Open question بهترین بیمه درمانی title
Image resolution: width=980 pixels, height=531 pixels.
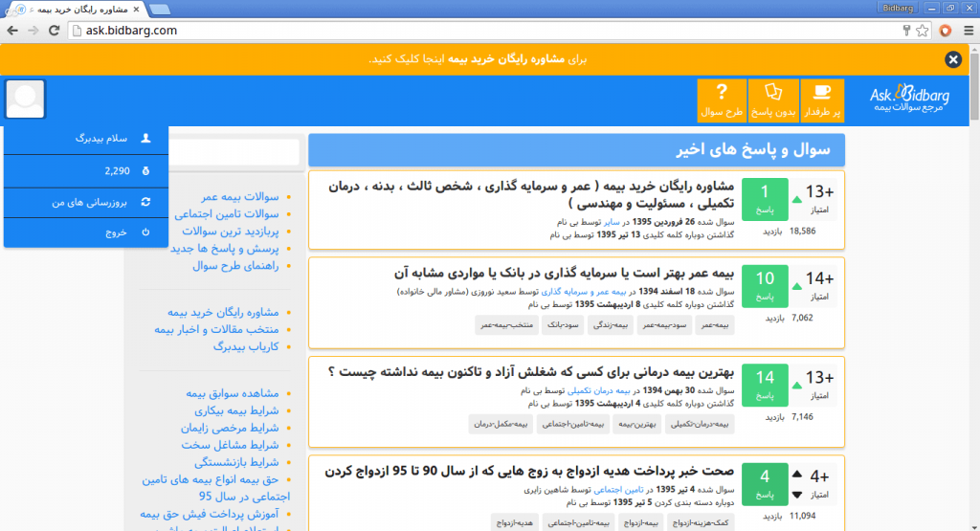[x=530, y=372]
